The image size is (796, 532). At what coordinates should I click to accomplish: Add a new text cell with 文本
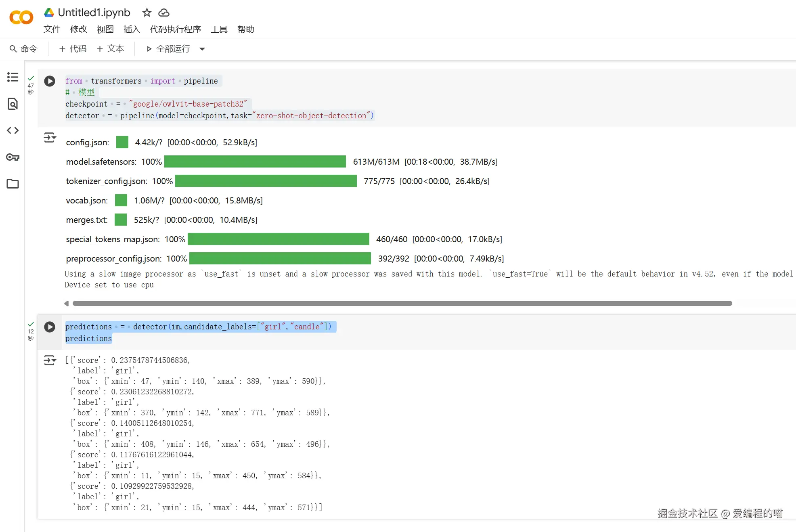[110, 49]
